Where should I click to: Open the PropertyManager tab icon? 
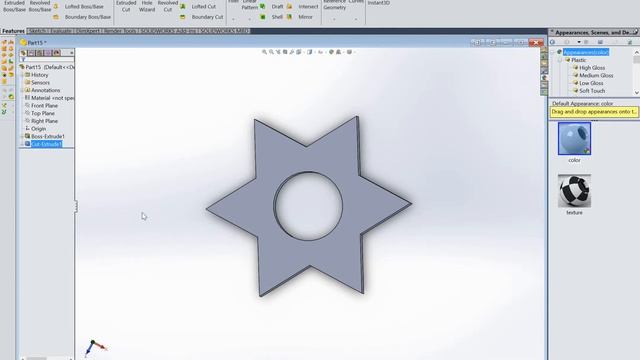click(31, 53)
